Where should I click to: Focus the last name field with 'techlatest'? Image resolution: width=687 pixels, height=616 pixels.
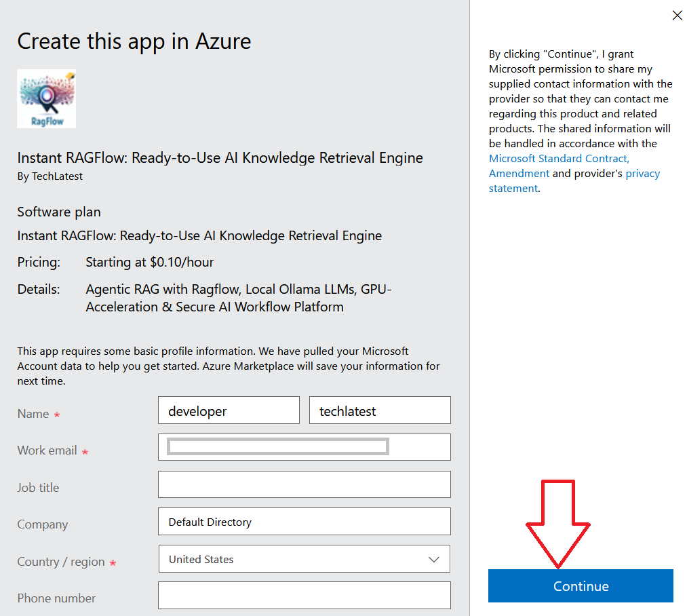[x=380, y=410]
